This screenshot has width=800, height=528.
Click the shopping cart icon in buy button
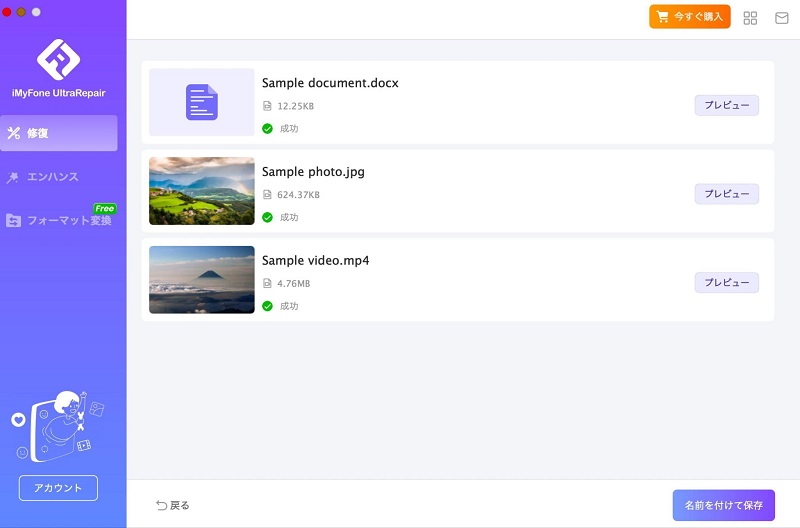[x=663, y=17]
